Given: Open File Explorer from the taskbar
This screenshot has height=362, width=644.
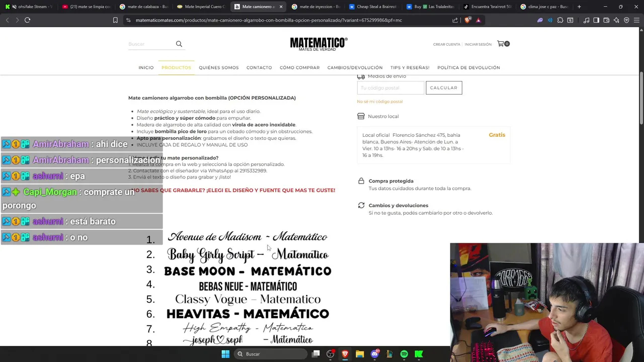Looking at the screenshot, I should coord(360,354).
